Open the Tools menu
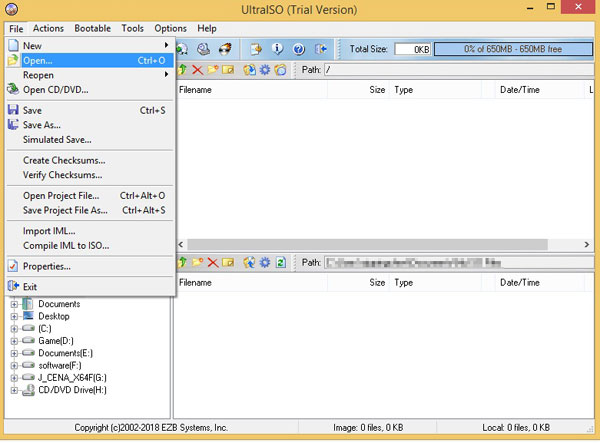Viewport: 600px width, 443px height. pyautogui.click(x=132, y=28)
